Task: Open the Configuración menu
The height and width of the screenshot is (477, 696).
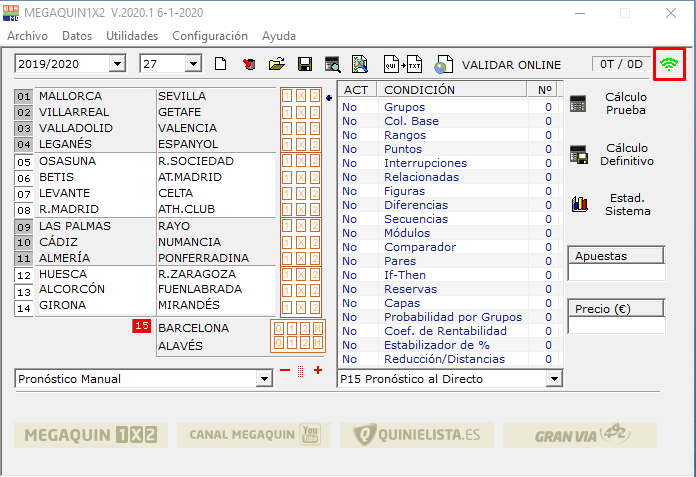Action: 210,36
